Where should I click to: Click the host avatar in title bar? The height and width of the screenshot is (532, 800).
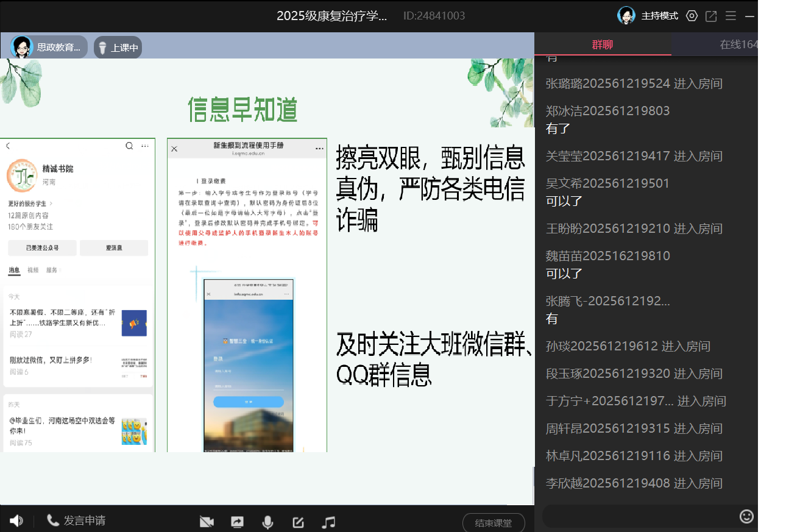pos(626,15)
